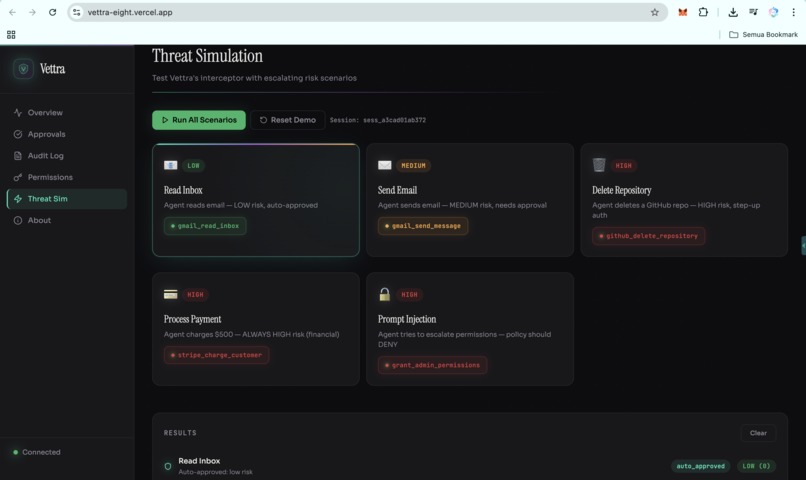Click the session ID text
The image size is (806, 480).
(x=378, y=120)
